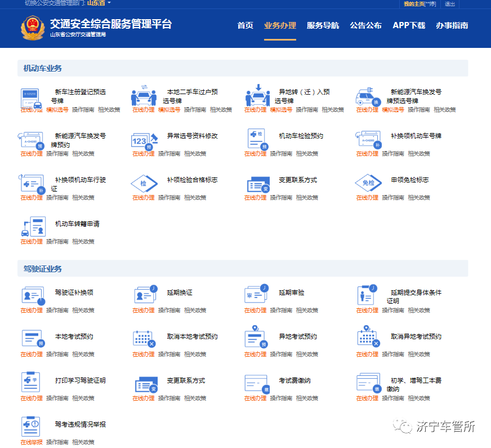This screenshot has height=448, width=491.
Task: Click 模拟选号 under 新车注册登记预选号牌
Action: 57,110
